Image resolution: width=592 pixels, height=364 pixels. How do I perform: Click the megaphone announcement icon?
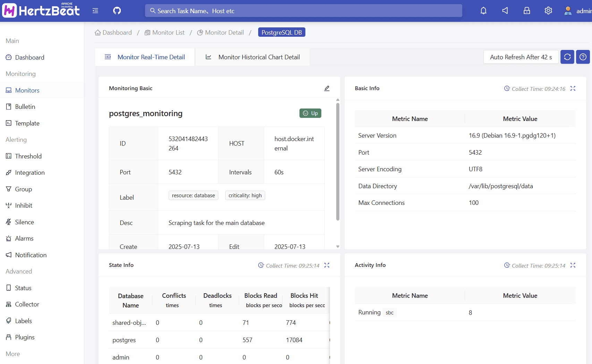pyautogui.click(x=505, y=11)
